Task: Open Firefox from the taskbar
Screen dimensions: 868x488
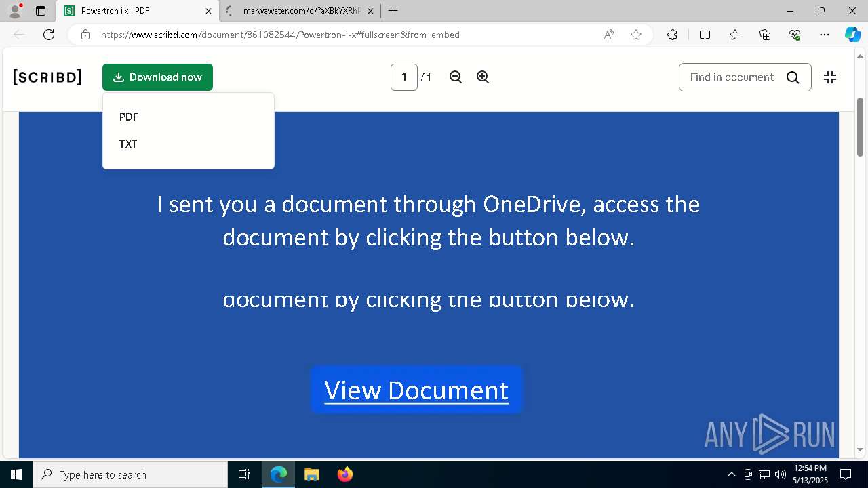Action: point(345,474)
